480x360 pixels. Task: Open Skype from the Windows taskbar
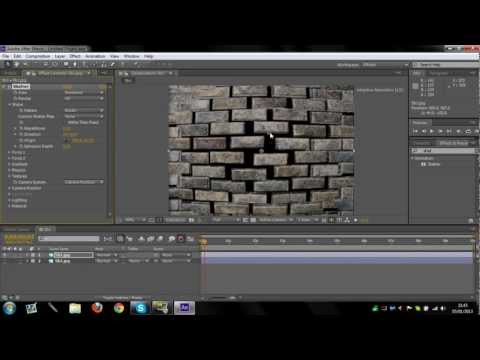pos(140,308)
